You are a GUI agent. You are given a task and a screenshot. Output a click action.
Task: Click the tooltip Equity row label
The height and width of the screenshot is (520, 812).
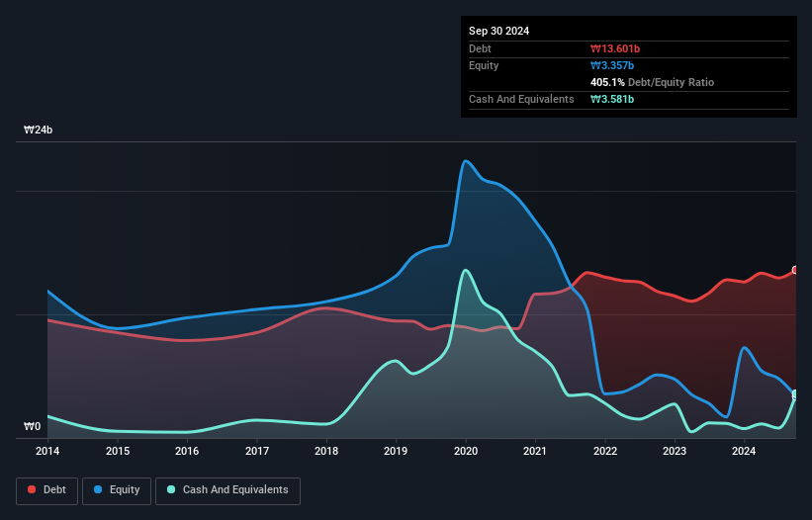(x=484, y=65)
